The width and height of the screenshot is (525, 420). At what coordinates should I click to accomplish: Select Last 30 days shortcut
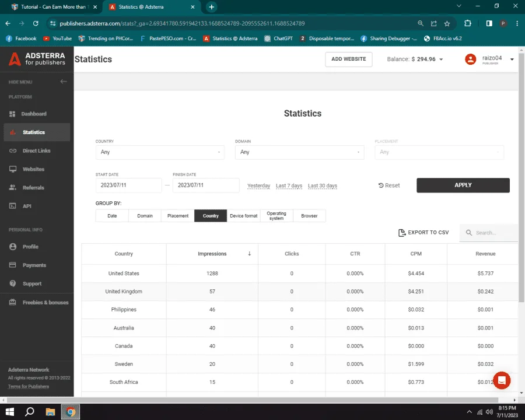[323, 185]
